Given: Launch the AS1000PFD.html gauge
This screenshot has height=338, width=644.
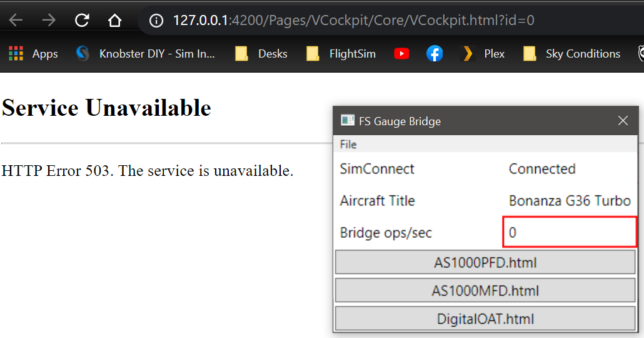Looking at the screenshot, I should pyautogui.click(x=485, y=262).
